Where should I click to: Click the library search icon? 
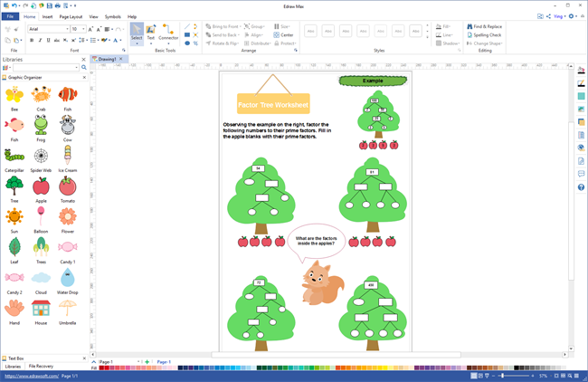[x=84, y=68]
